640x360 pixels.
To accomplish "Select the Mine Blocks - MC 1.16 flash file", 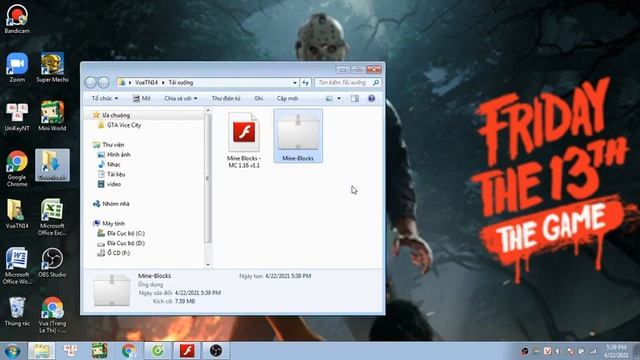I will click(x=244, y=140).
